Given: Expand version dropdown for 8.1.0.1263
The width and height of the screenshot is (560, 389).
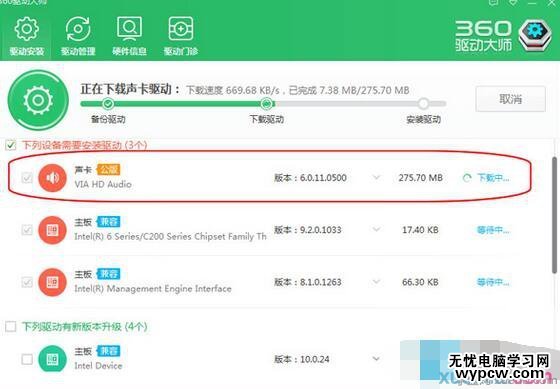Looking at the screenshot, I should [x=376, y=282].
